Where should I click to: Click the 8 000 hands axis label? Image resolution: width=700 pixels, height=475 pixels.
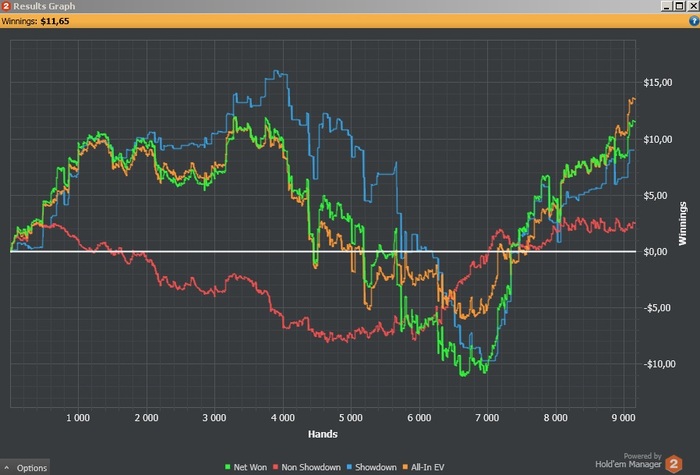tap(555, 418)
